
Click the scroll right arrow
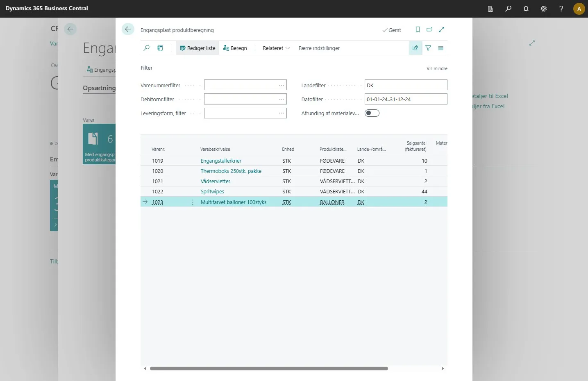tap(443, 368)
